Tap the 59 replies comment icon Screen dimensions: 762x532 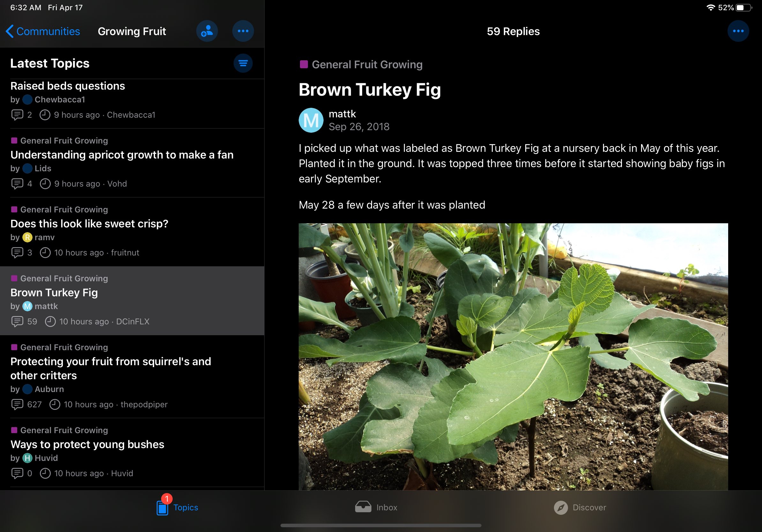click(17, 321)
